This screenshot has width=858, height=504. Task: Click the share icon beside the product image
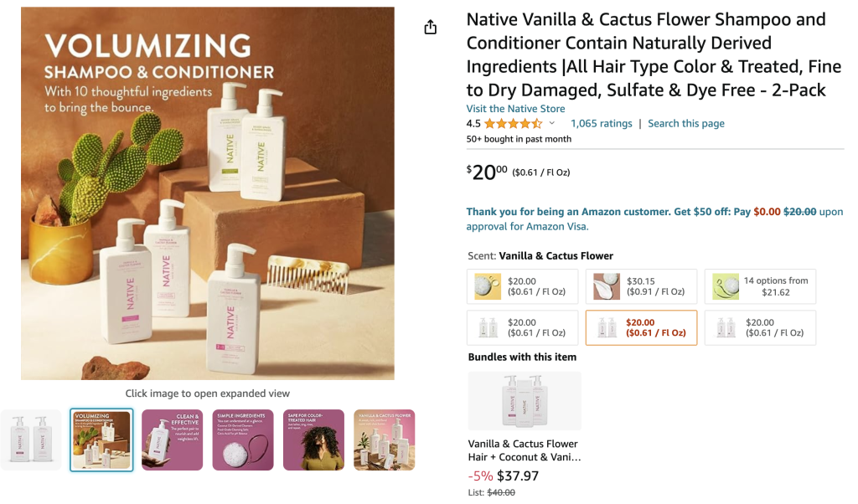[x=431, y=27]
